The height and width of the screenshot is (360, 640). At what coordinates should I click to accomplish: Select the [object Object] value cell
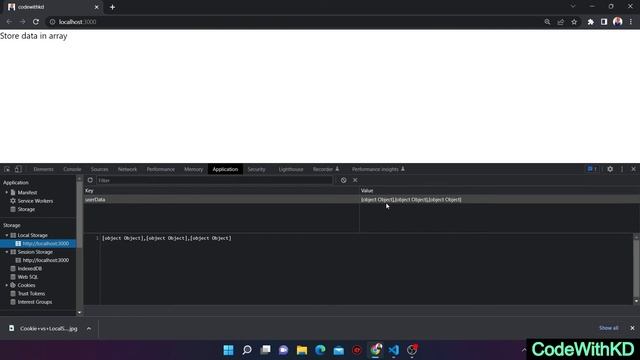click(x=499, y=199)
